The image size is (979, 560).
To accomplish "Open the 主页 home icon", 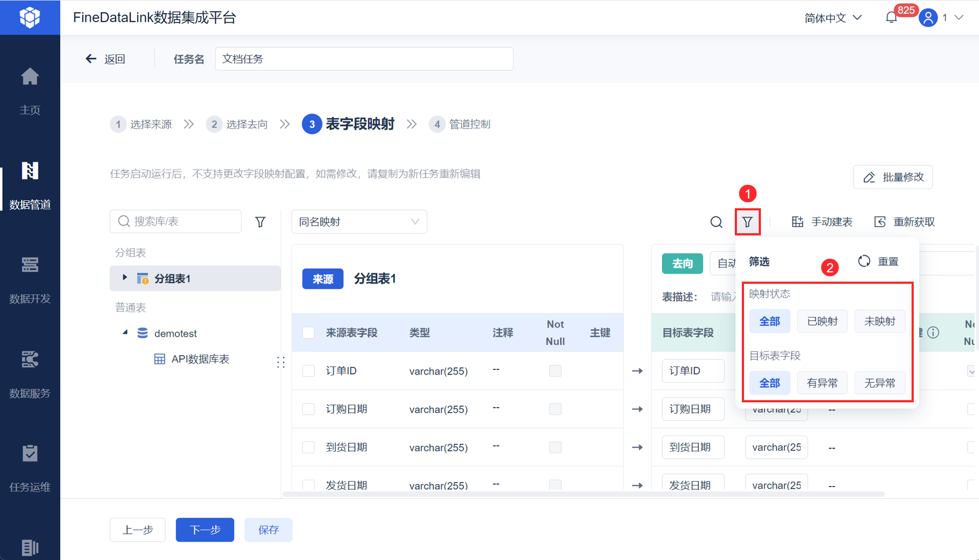I will 30,77.
